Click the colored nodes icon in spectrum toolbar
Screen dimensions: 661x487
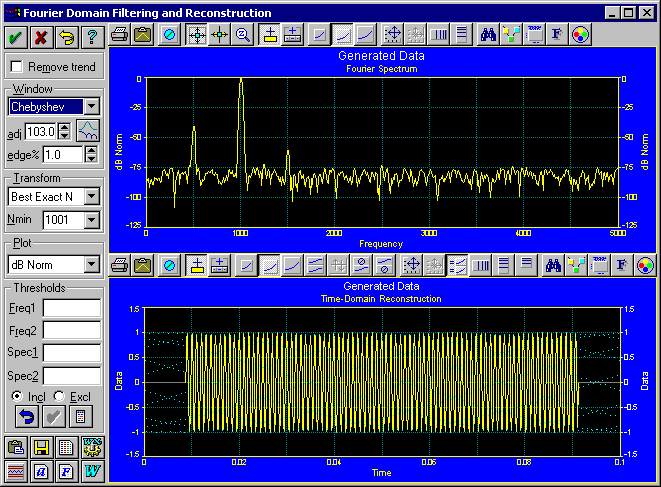point(511,35)
